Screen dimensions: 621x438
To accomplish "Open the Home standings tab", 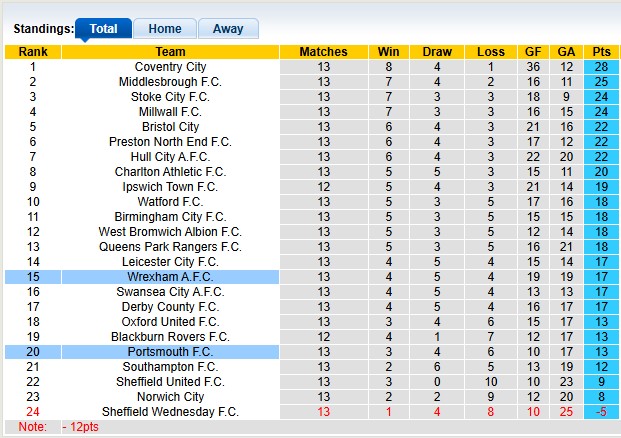I will 165,29.
